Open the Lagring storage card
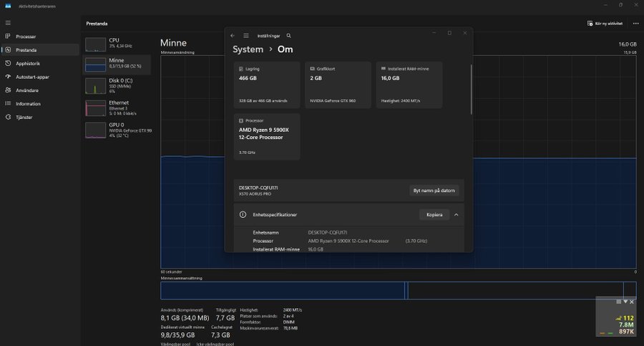The height and width of the screenshot is (346, 644). tap(267, 85)
